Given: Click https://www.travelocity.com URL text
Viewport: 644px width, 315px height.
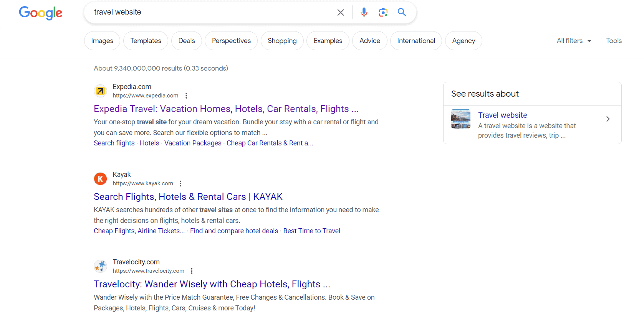Looking at the screenshot, I should coord(149,271).
